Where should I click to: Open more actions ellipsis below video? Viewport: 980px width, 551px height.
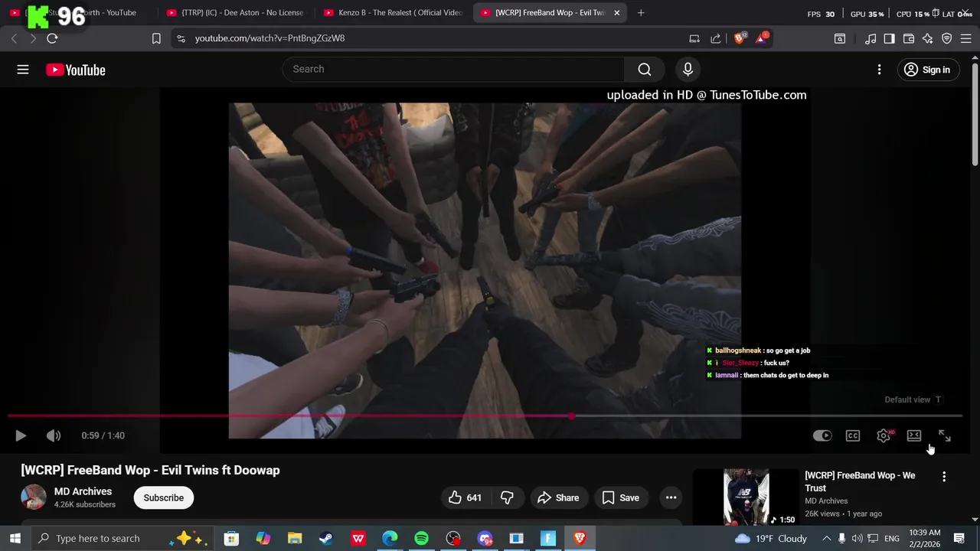pos(671,497)
